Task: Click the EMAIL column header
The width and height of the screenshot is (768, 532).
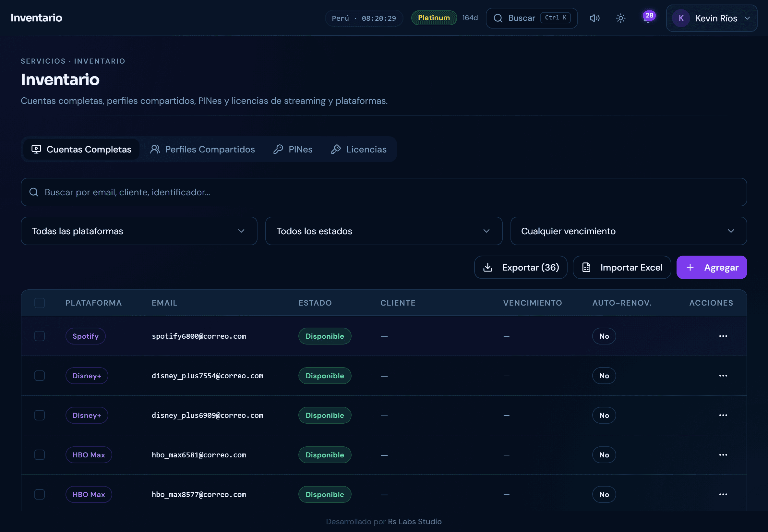Action: [164, 303]
